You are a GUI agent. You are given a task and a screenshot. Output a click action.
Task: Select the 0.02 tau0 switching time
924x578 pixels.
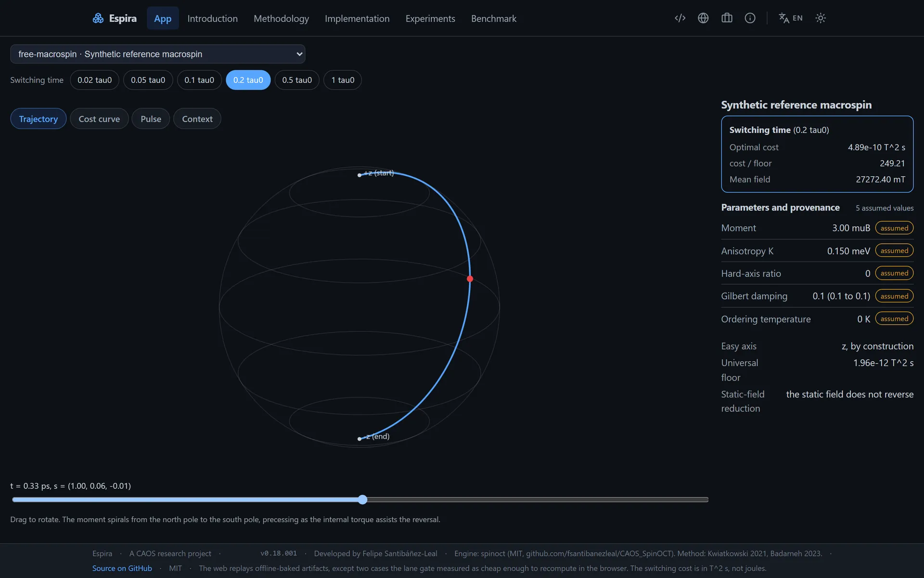(95, 80)
